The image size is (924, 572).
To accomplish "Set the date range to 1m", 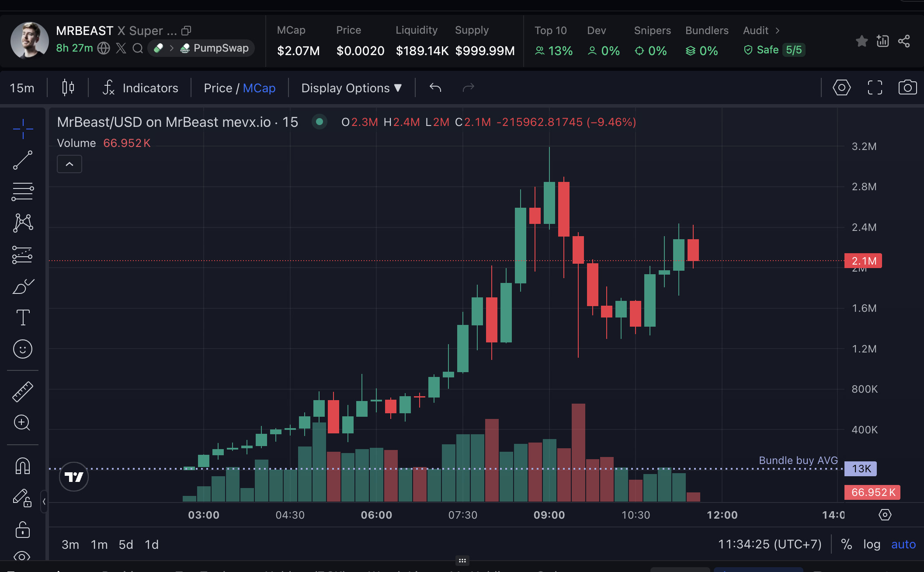I will (99, 544).
